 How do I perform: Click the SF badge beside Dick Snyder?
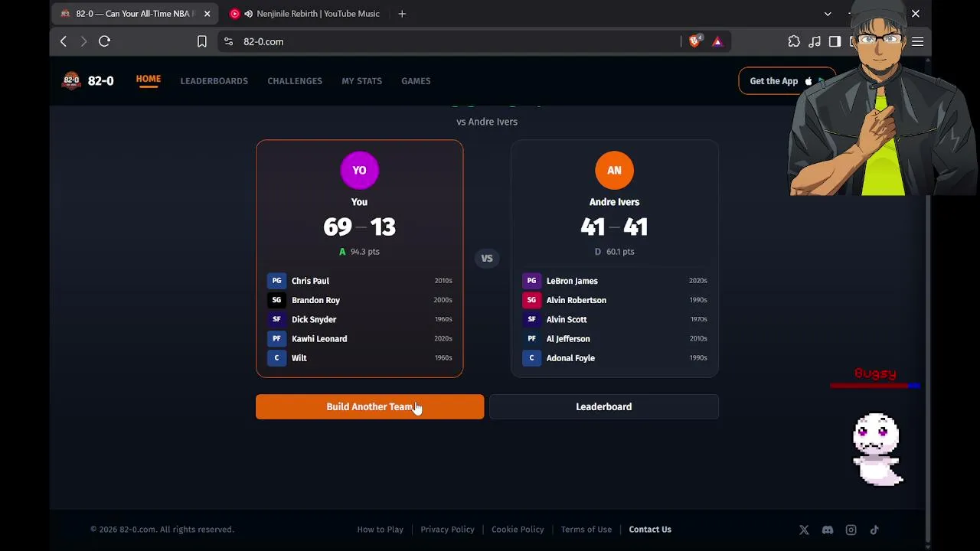(276, 319)
